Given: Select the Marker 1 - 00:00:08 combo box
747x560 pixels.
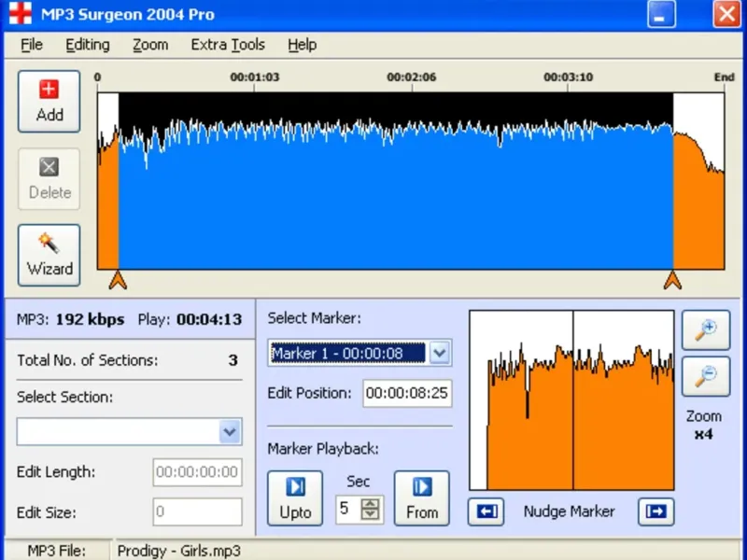Looking at the screenshot, I should [359, 354].
